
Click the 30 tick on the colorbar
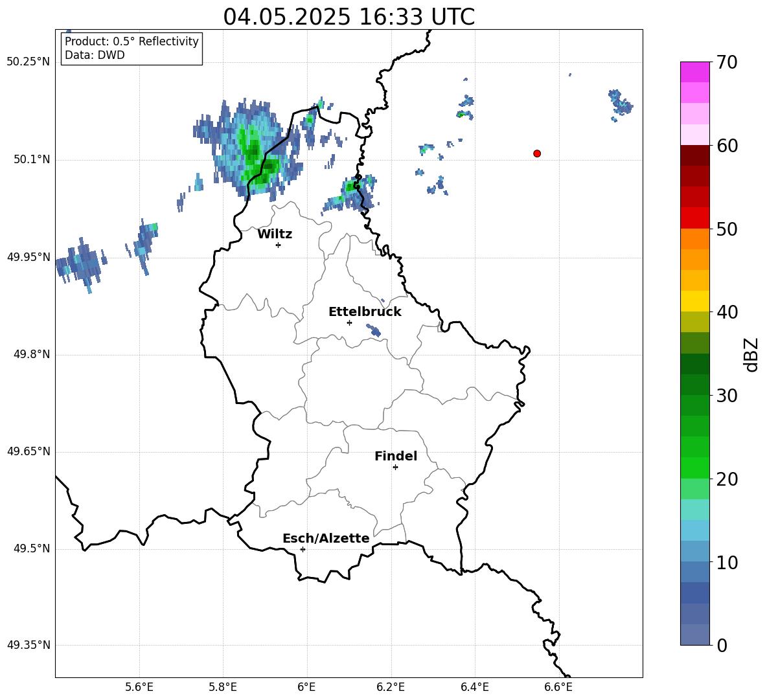(726, 396)
